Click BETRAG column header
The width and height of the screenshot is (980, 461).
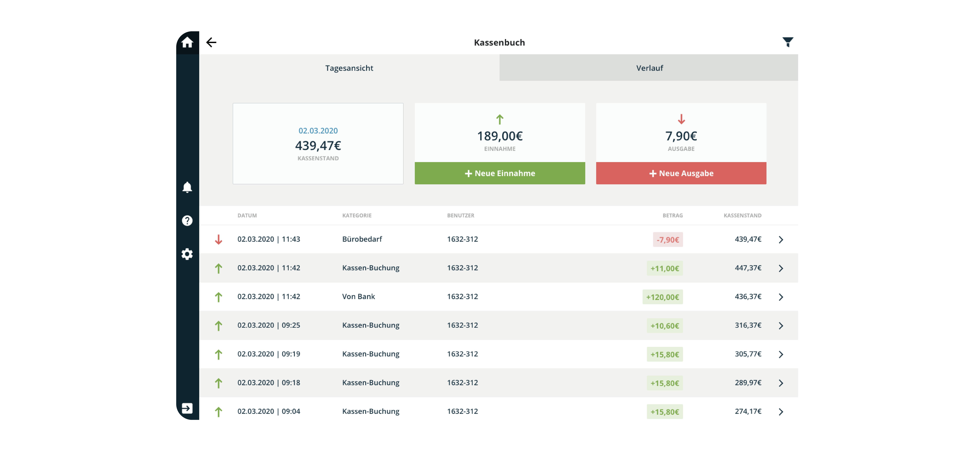(x=672, y=215)
